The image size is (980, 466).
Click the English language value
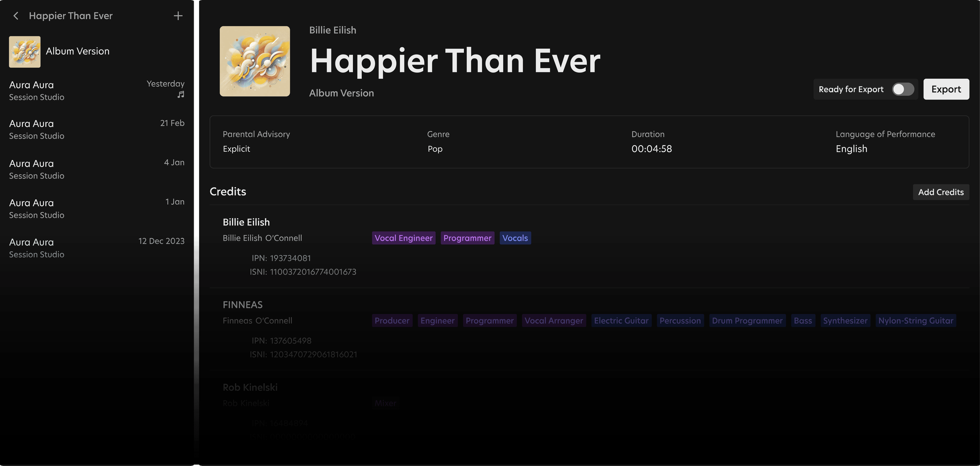coord(851,149)
